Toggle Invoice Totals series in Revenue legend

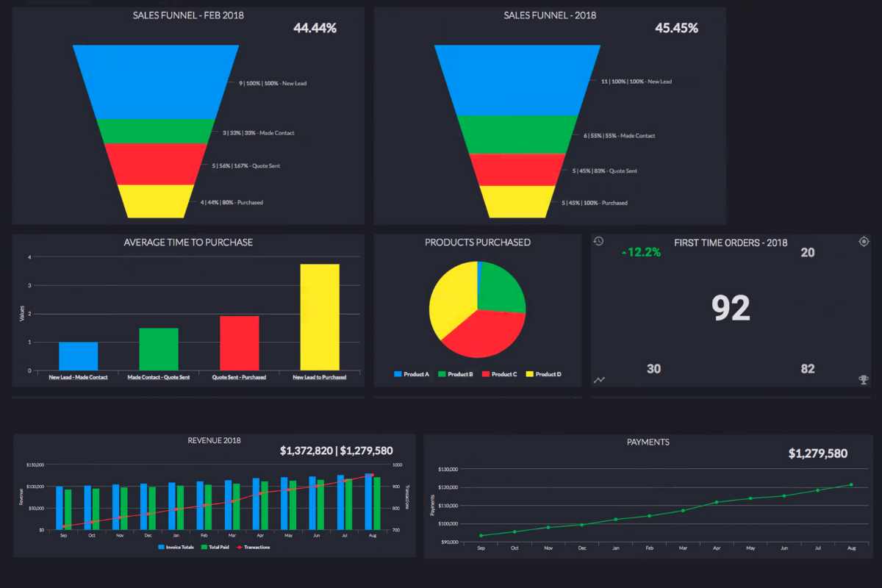click(x=176, y=547)
